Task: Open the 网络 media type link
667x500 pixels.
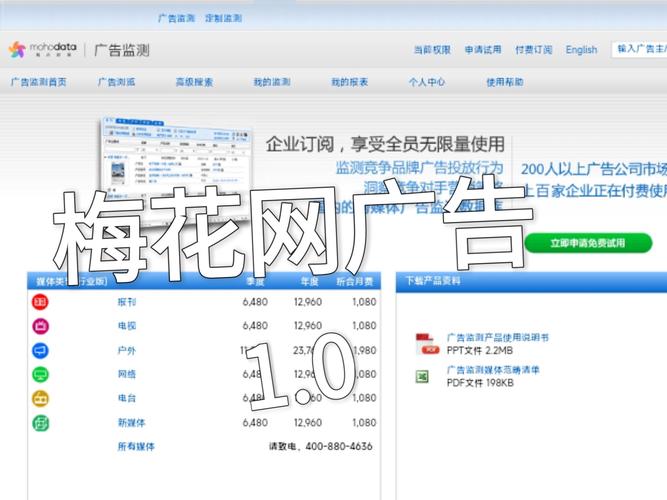Action: click(x=127, y=374)
